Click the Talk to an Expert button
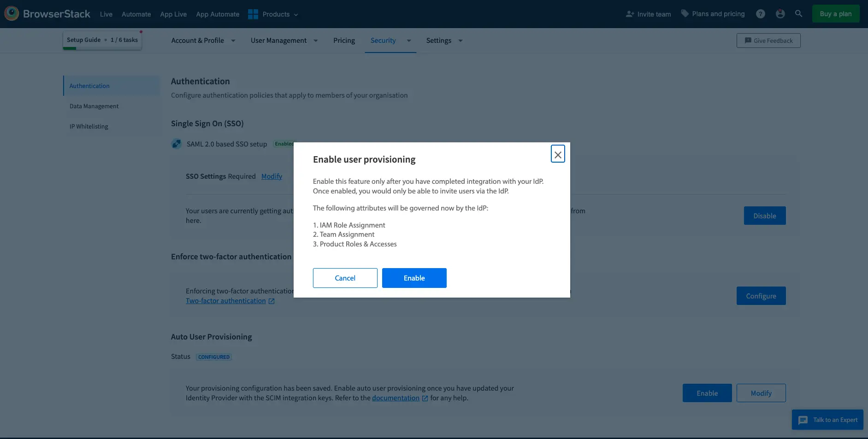Image resolution: width=868 pixels, height=439 pixels. [x=827, y=420]
